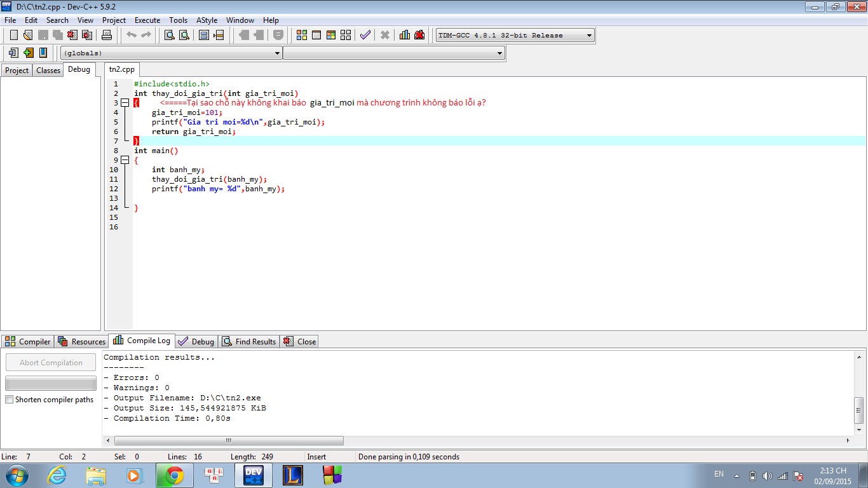Open the Execute menu

(x=147, y=20)
